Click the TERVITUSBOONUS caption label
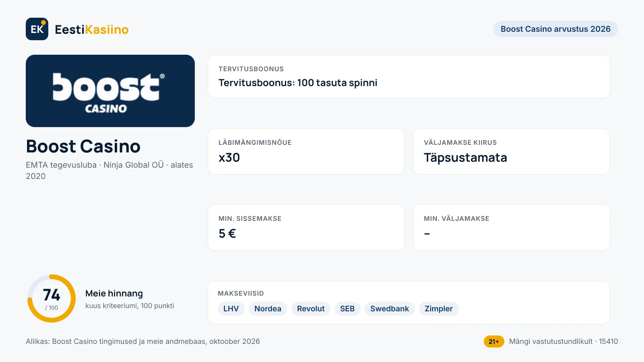 (x=251, y=69)
